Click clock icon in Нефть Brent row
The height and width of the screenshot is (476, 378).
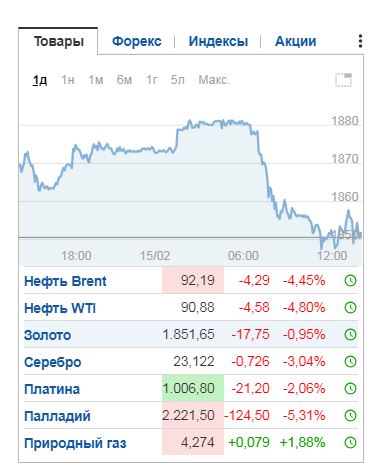[x=350, y=281]
